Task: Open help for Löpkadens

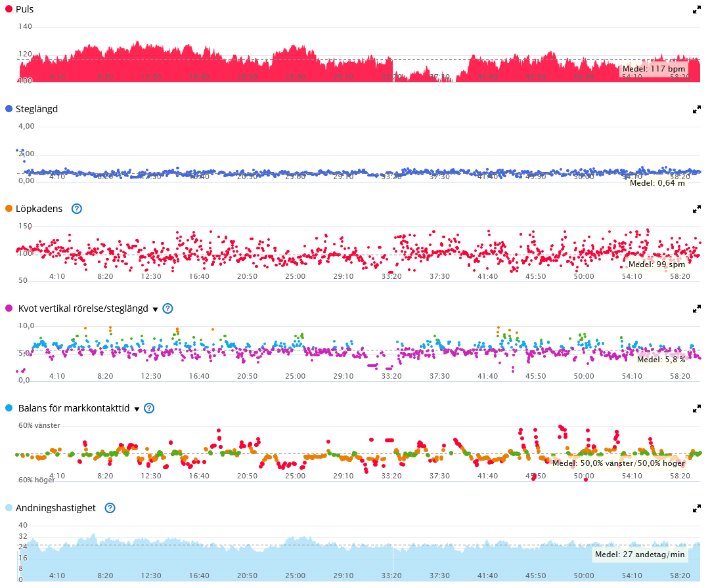Action: [77, 209]
